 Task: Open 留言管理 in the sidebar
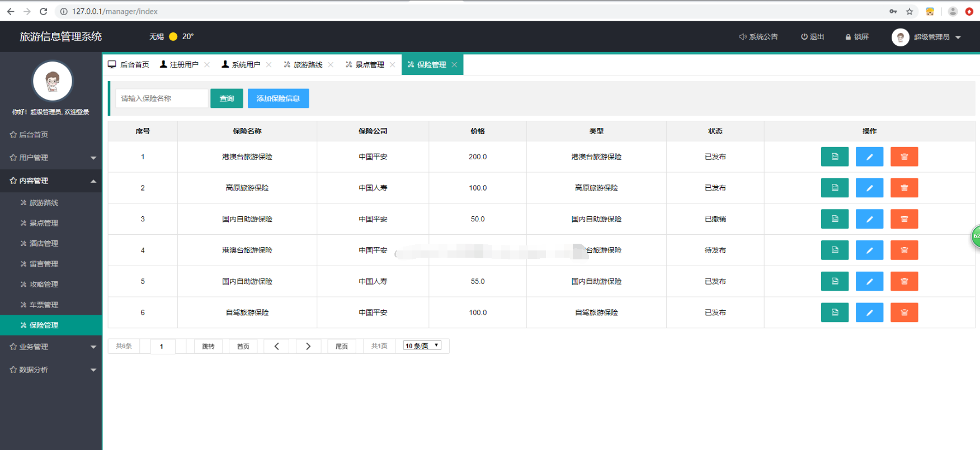[x=51, y=264]
